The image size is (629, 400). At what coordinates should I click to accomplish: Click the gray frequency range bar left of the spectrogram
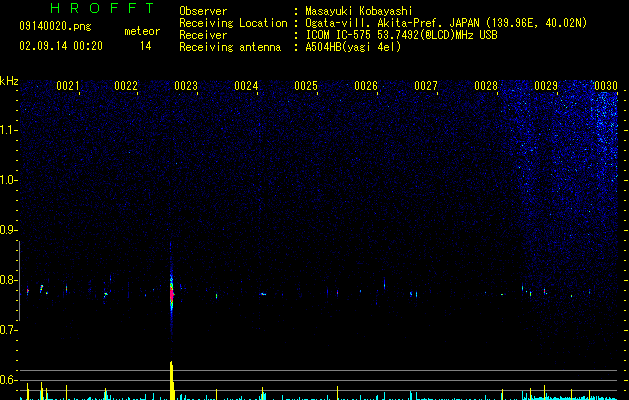[x=19, y=281]
